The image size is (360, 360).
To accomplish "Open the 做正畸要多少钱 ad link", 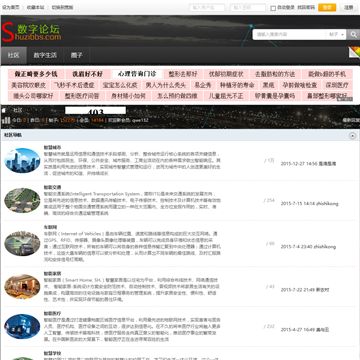I will point(36,74).
